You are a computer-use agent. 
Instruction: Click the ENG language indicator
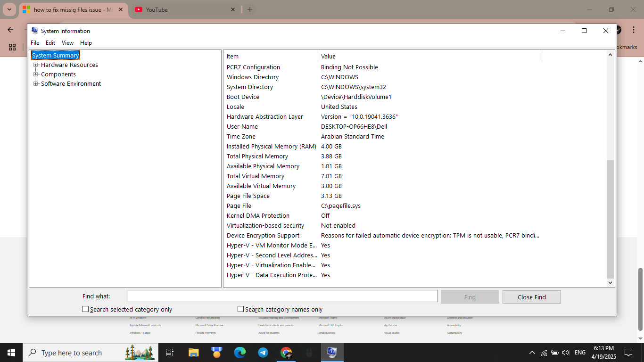(x=580, y=353)
